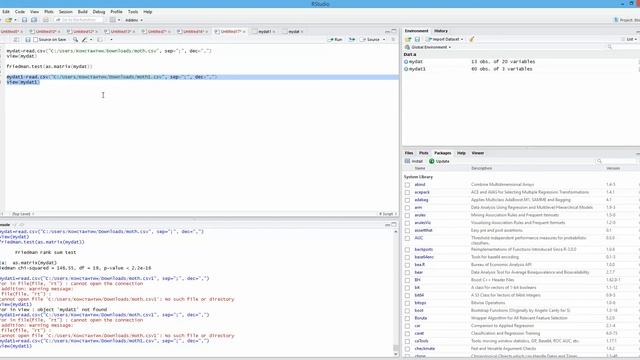
Task: Open R Script file type dropdown
Action: tap(388, 214)
